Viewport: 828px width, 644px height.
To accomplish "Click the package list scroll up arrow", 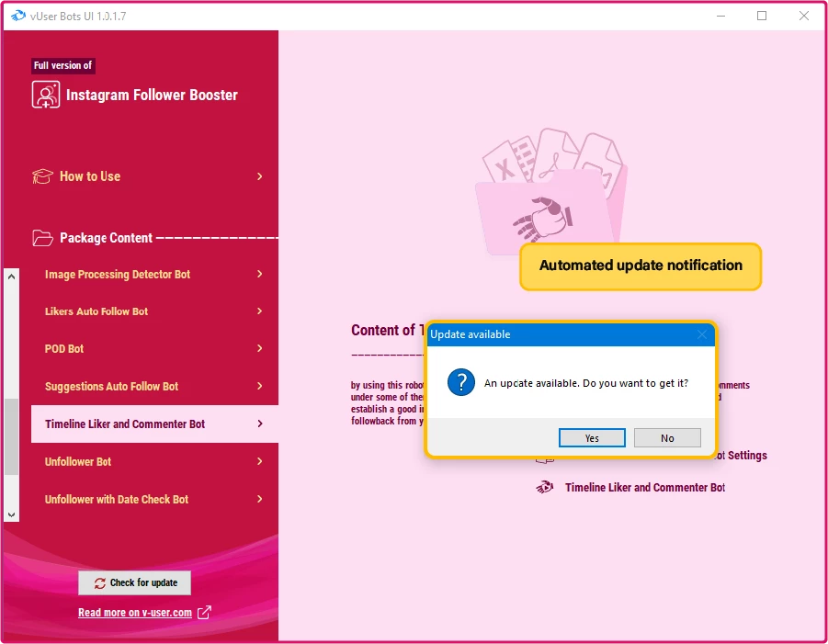I will (x=12, y=277).
